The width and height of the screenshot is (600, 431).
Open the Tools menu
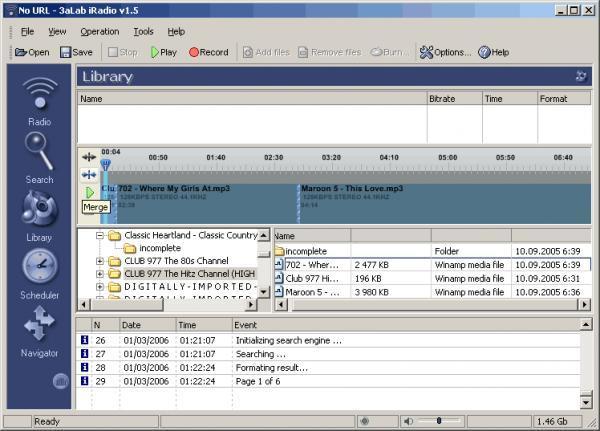point(143,31)
